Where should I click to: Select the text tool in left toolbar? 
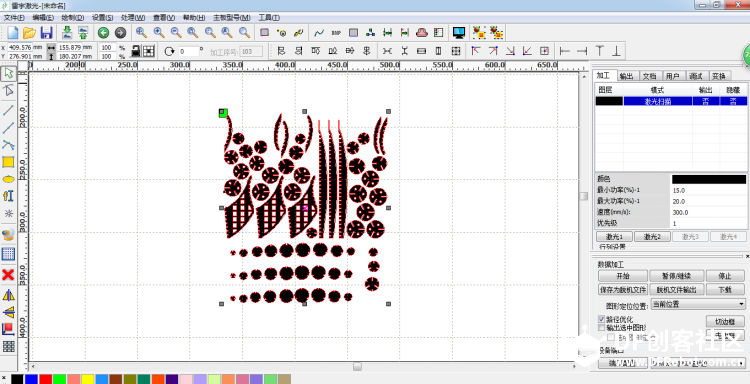pos(8,196)
